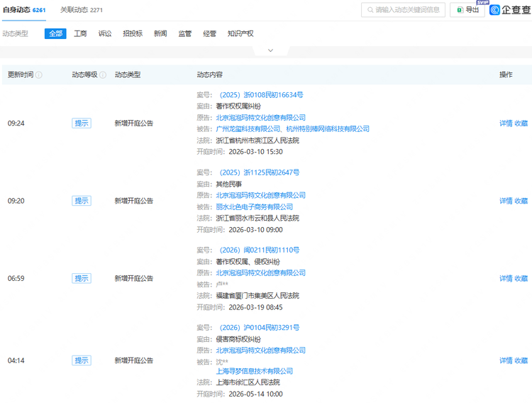Click 详情 for the 09:24 entry

(x=506, y=123)
